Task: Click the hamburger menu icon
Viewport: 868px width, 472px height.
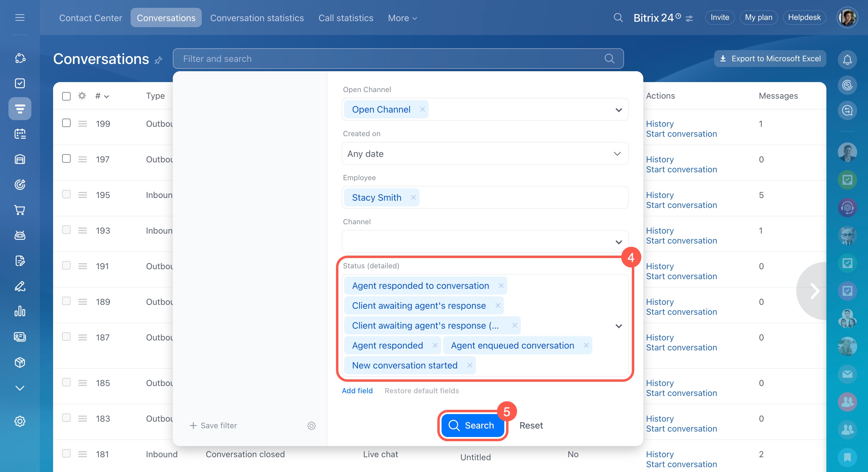Action: coord(20,18)
